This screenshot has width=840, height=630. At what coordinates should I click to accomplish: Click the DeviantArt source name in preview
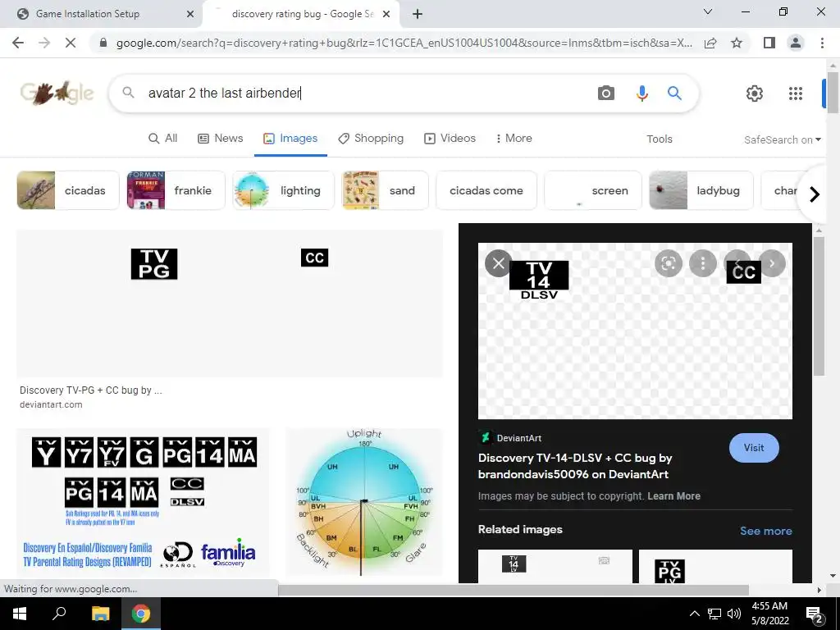(x=518, y=438)
